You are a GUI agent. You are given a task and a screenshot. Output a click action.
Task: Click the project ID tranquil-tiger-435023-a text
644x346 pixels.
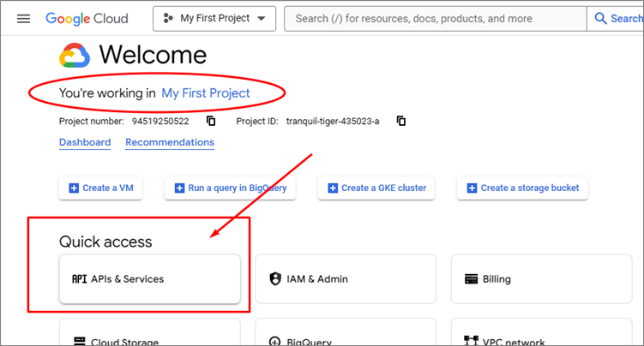[x=333, y=122]
